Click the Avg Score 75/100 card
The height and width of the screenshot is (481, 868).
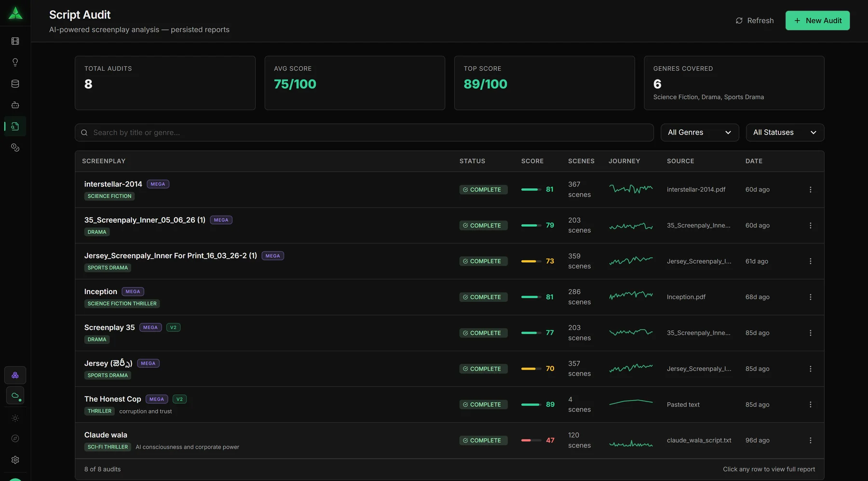[354, 83]
